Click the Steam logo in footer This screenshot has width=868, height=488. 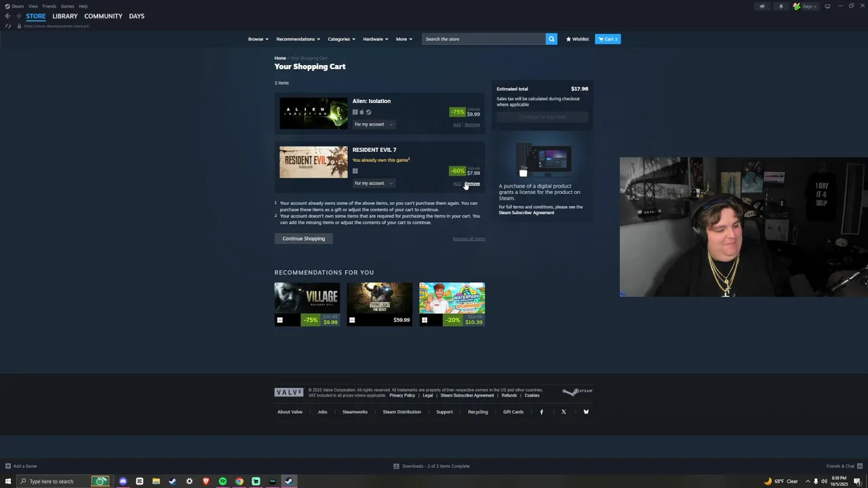click(x=577, y=391)
